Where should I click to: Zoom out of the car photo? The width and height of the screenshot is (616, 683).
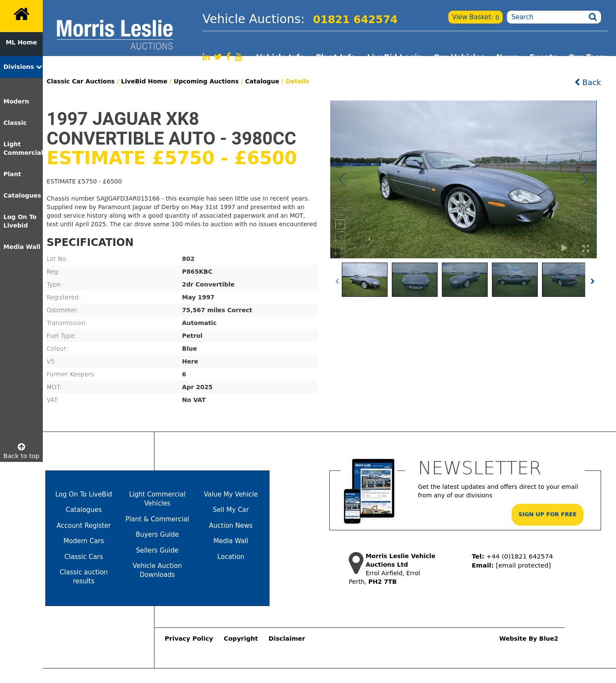(340, 236)
